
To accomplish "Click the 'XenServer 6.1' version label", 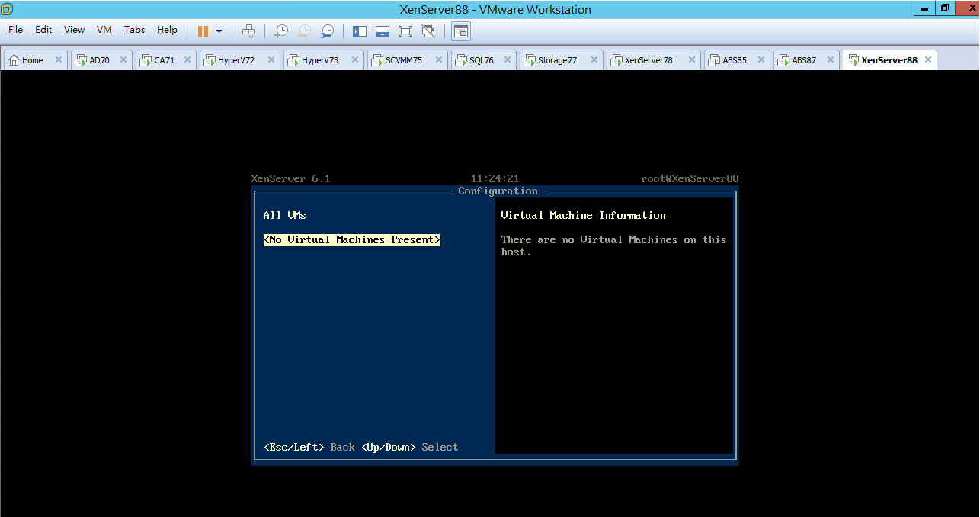I will pos(291,179).
